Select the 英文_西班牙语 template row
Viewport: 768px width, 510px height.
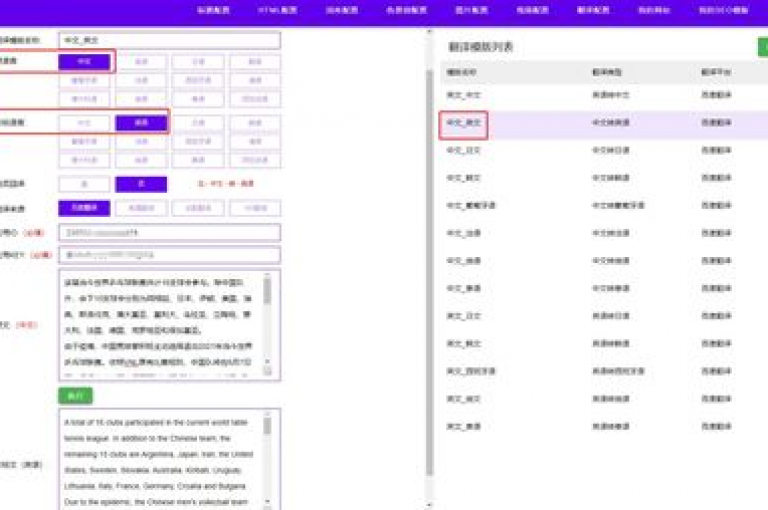coord(604,371)
